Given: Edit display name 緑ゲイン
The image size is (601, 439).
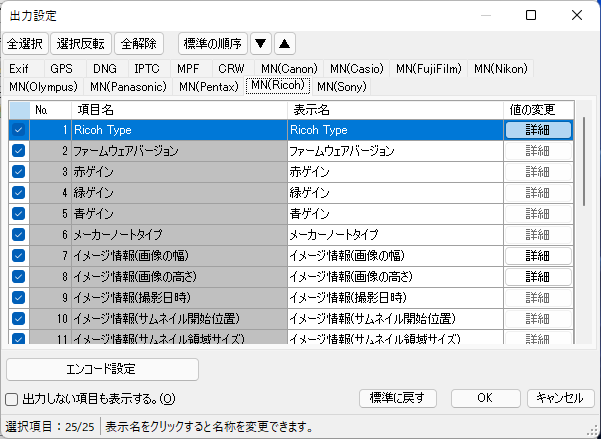Looking at the screenshot, I should pos(395,193).
